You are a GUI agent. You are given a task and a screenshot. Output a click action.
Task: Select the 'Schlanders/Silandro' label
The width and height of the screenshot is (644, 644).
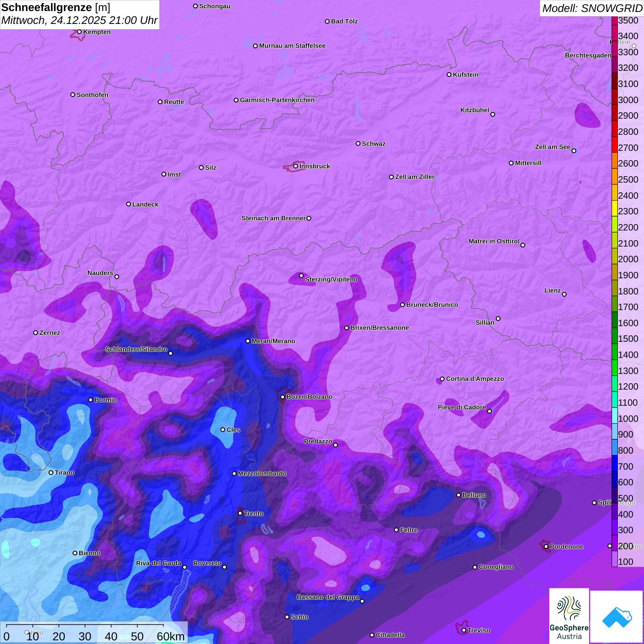point(137,349)
